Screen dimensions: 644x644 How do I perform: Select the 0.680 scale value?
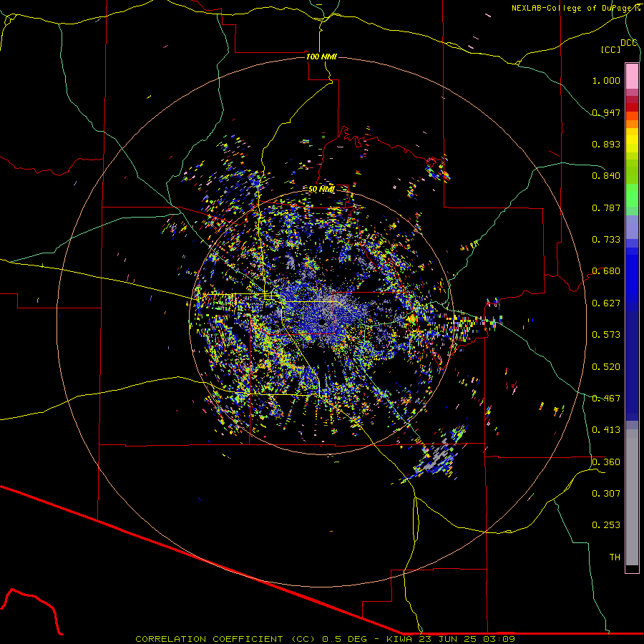606,271
